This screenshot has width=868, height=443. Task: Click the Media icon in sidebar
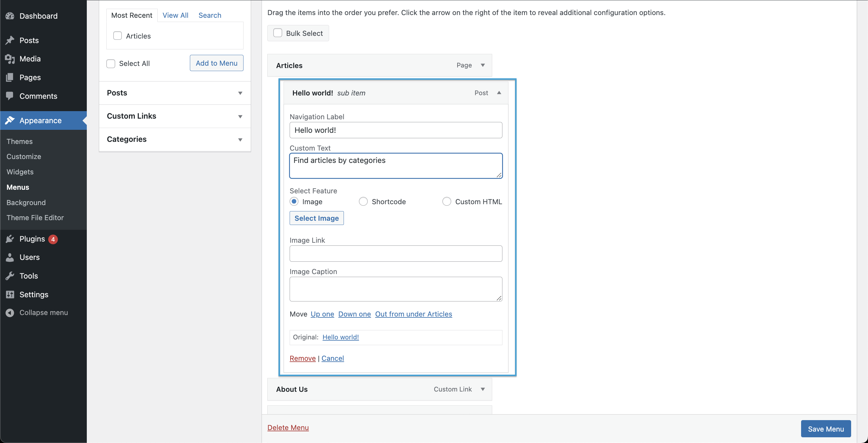point(10,59)
